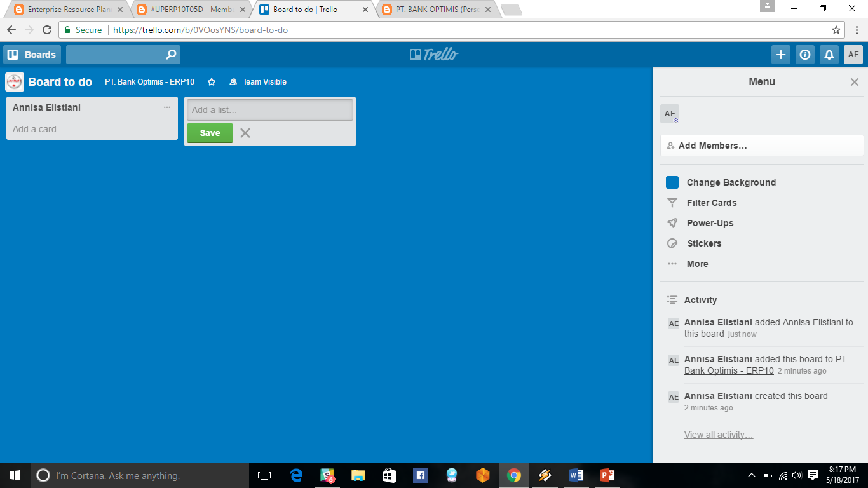
Task: Open the Boards menu button
Action: pyautogui.click(x=32, y=55)
